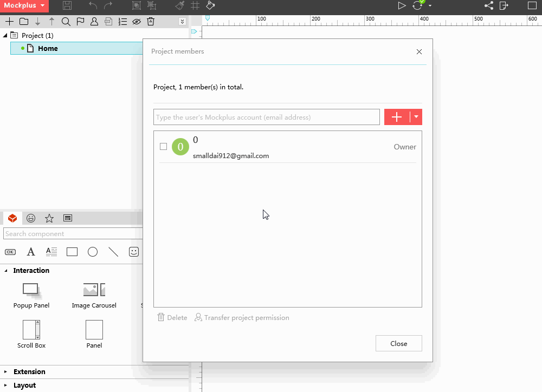Click the Redo arrow icon

pyautogui.click(x=108, y=5)
